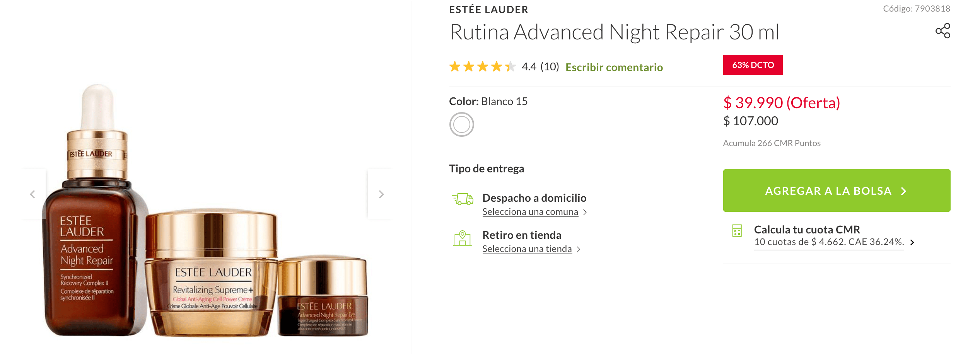Open Selecciona una tienda link
Image resolution: width=980 pixels, height=354 pixels.
point(527,249)
